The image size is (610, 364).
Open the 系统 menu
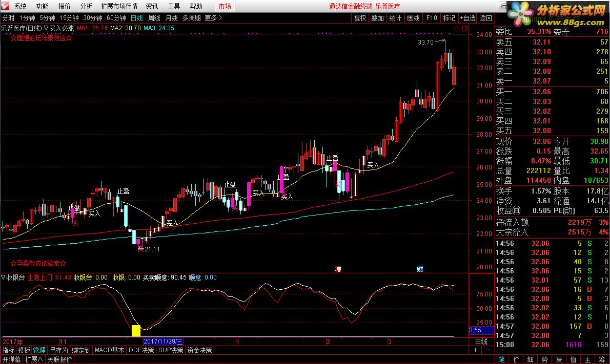[20, 6]
